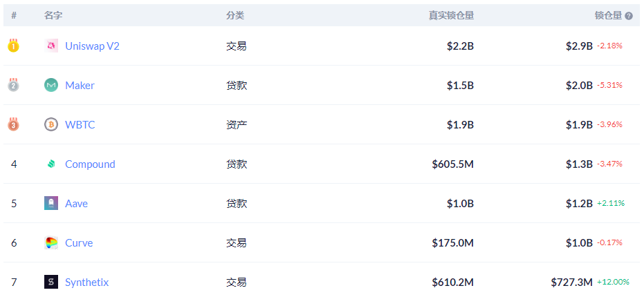This screenshot has width=644, height=297.
Task: Click the help icon next to 锁仓量
Action: click(629, 16)
